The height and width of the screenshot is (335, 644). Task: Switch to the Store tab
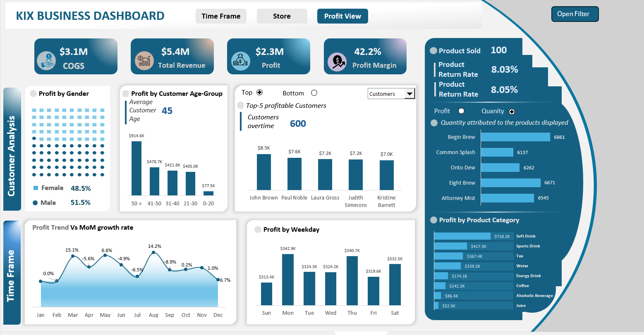coord(282,16)
